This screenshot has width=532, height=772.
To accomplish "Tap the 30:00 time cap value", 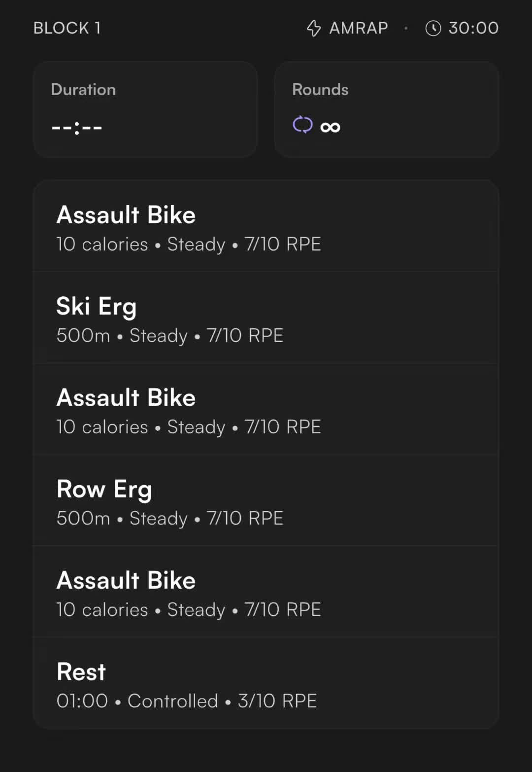I will (x=473, y=28).
